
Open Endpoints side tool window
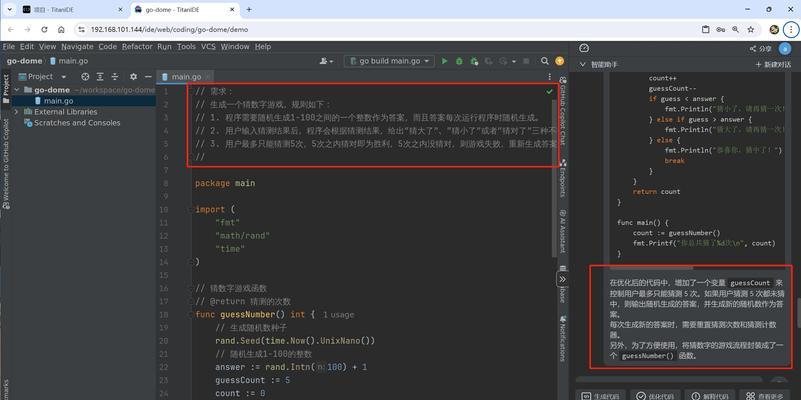tap(563, 178)
